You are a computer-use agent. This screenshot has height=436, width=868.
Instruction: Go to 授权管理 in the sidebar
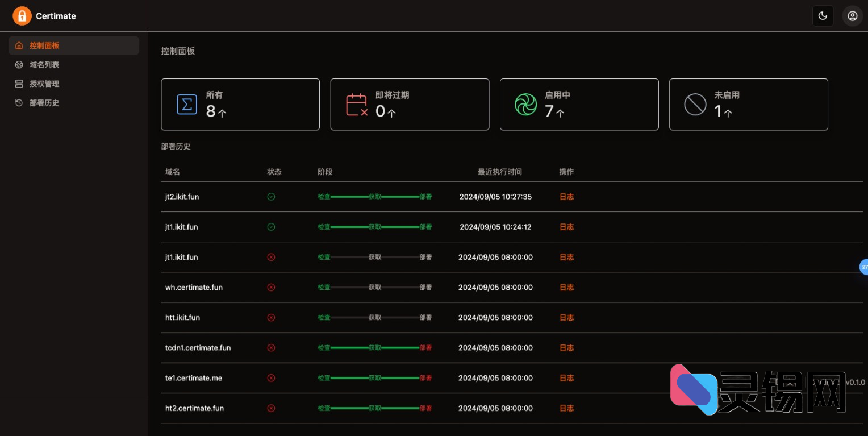coord(44,84)
